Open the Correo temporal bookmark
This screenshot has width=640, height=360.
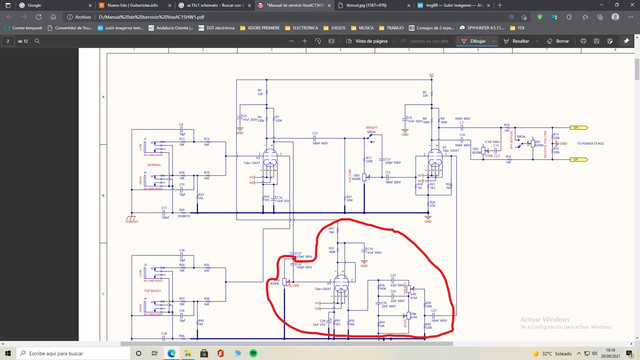(x=23, y=28)
